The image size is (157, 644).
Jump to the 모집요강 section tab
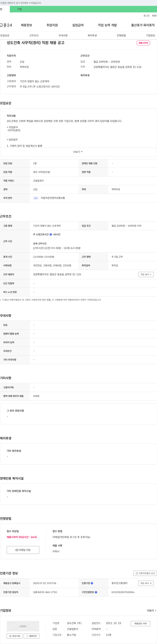tap(5, 35)
